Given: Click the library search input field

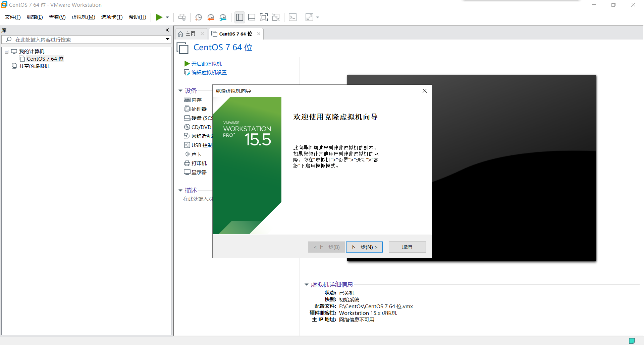Looking at the screenshot, I should (84, 40).
